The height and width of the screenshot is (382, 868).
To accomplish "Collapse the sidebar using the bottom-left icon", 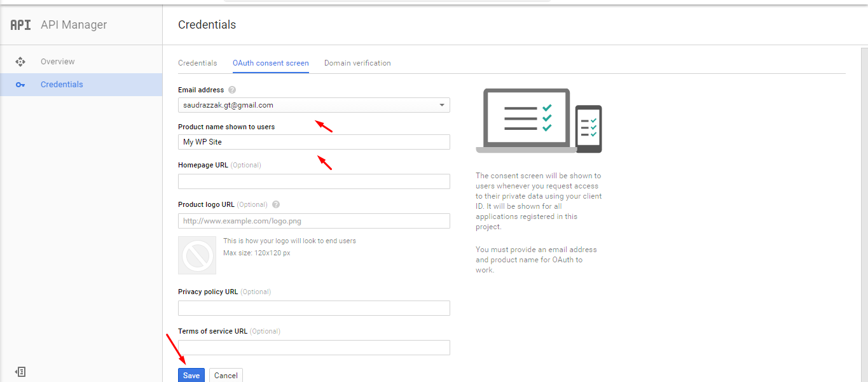I will point(20,372).
